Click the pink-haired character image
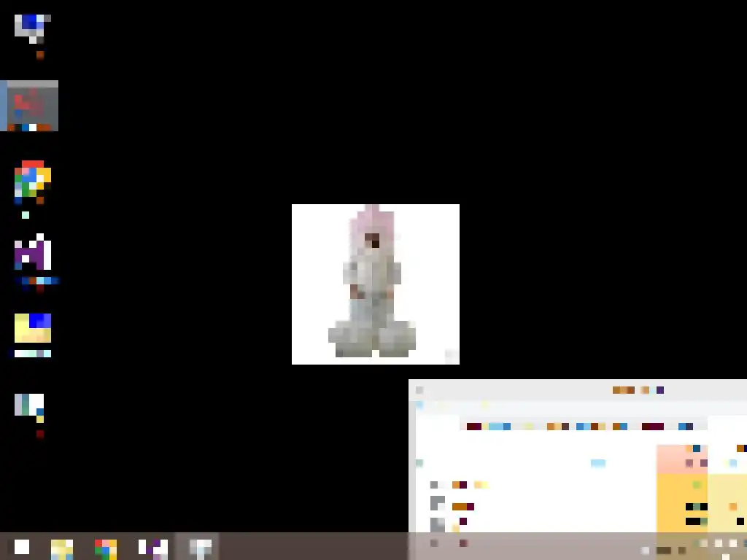This screenshot has height=560, width=747. (376, 284)
